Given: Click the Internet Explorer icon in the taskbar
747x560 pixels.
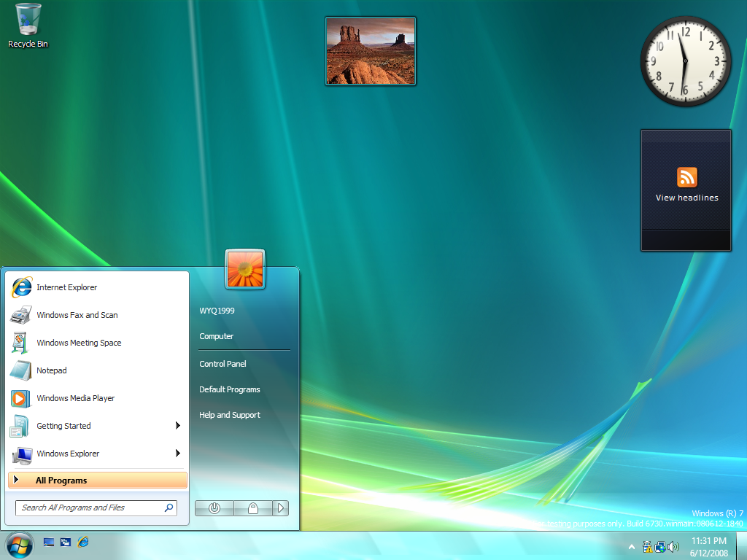Looking at the screenshot, I should [x=83, y=542].
